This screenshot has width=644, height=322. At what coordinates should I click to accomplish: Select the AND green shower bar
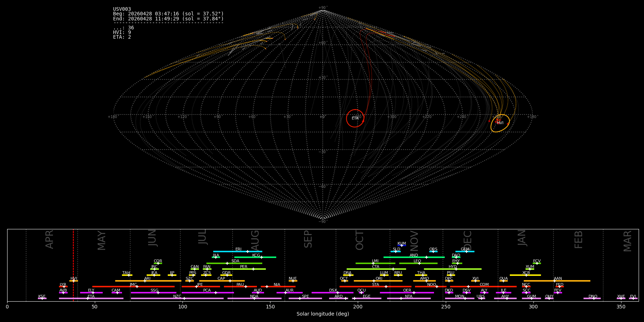pos(414,257)
